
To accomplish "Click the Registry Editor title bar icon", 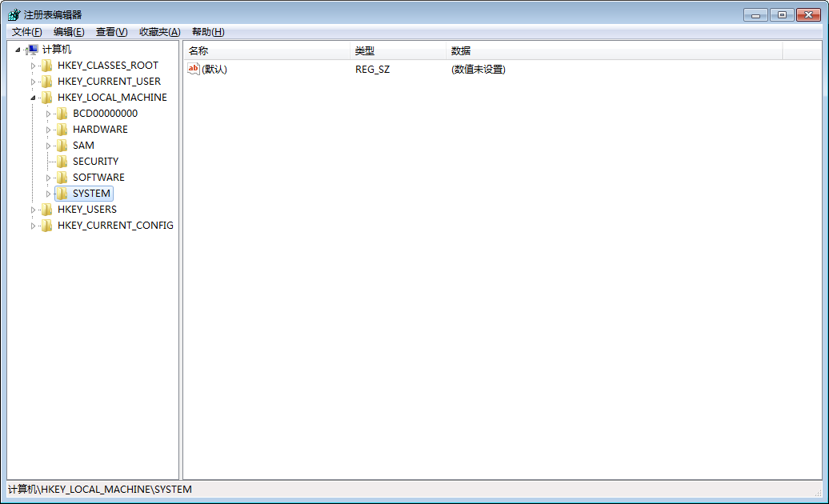I will [14, 14].
